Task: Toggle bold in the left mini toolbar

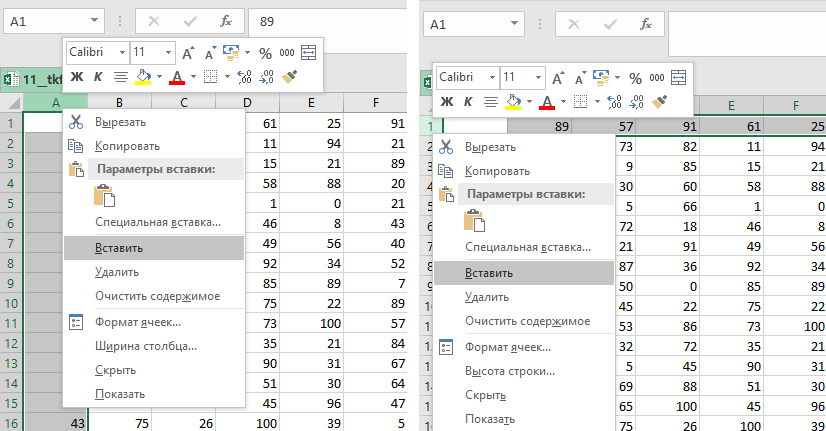Action: [77, 76]
